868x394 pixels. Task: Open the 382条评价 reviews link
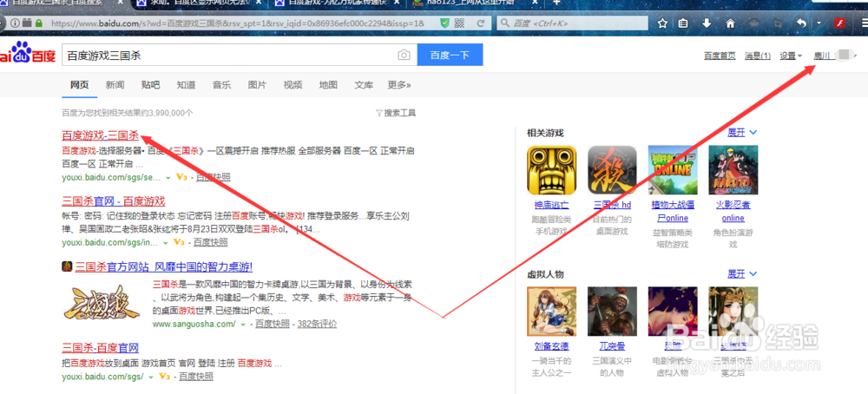pos(317,324)
